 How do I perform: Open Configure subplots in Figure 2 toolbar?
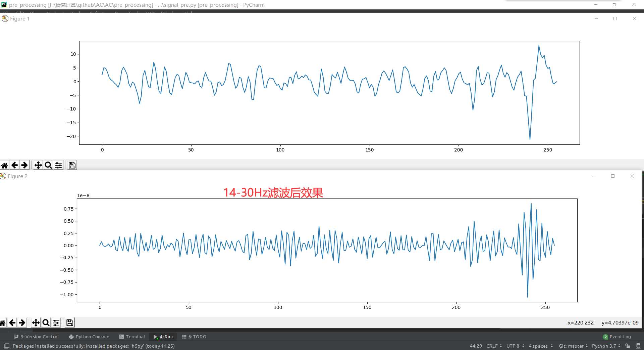(56, 323)
